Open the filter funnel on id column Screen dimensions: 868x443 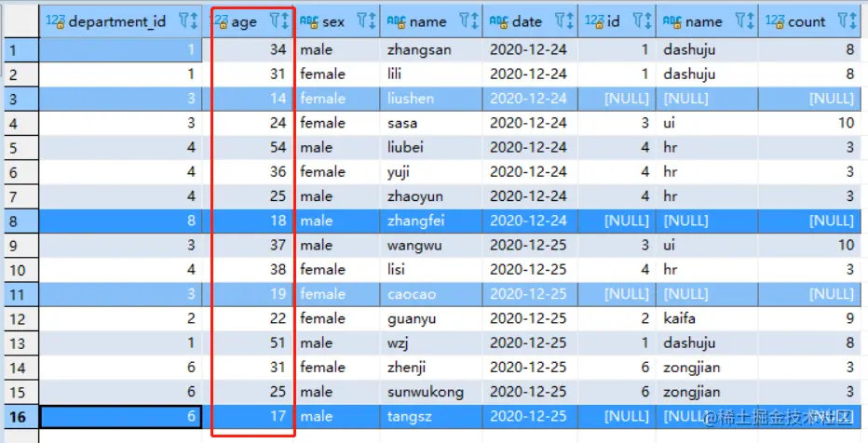[638, 21]
